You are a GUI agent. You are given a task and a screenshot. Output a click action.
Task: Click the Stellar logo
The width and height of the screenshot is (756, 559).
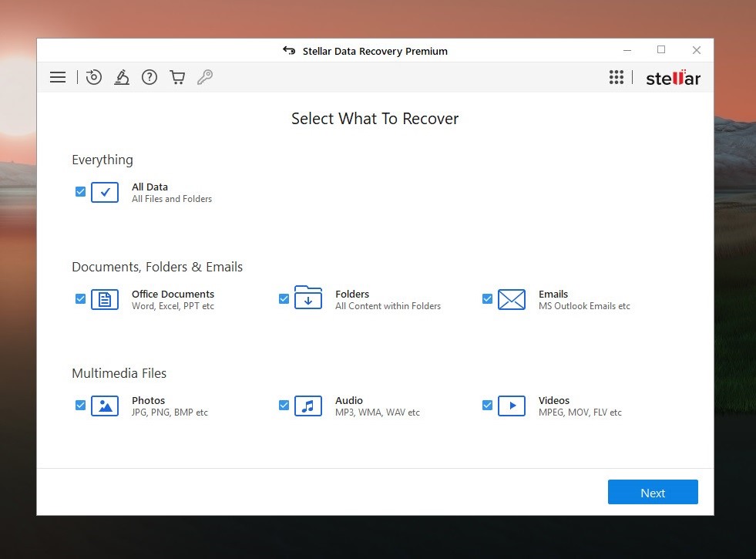pyautogui.click(x=673, y=78)
